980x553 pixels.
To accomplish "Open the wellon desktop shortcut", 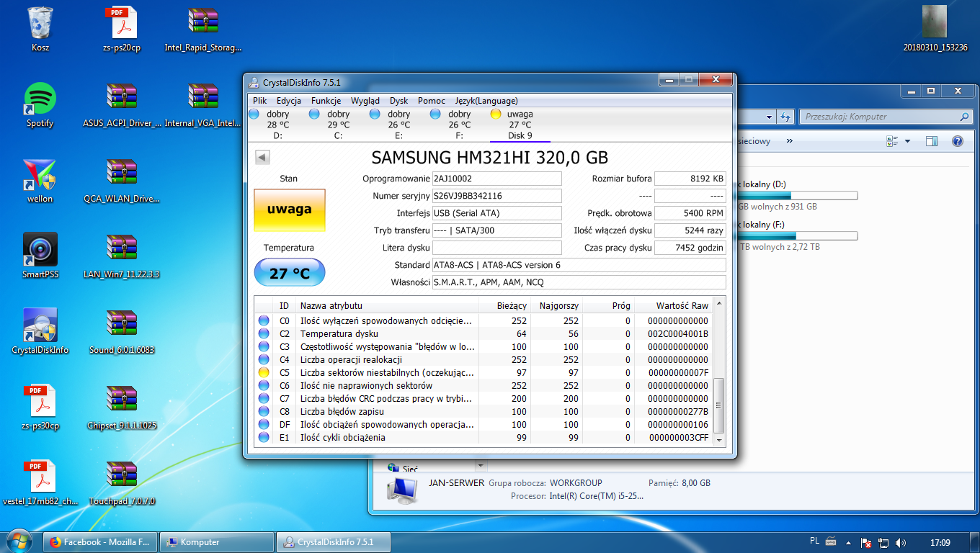I will click(x=40, y=175).
